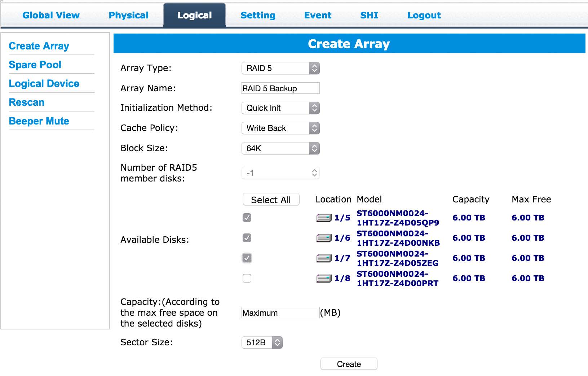
Task: Change the Block Size dropdown
Action: click(280, 148)
